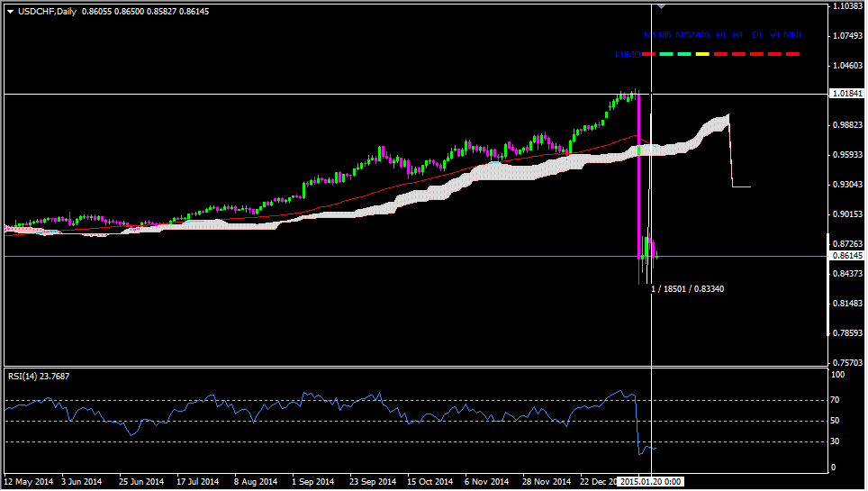
Task: Open the dropdown arrow beside USDCHF,Daily
Action: tap(10, 12)
